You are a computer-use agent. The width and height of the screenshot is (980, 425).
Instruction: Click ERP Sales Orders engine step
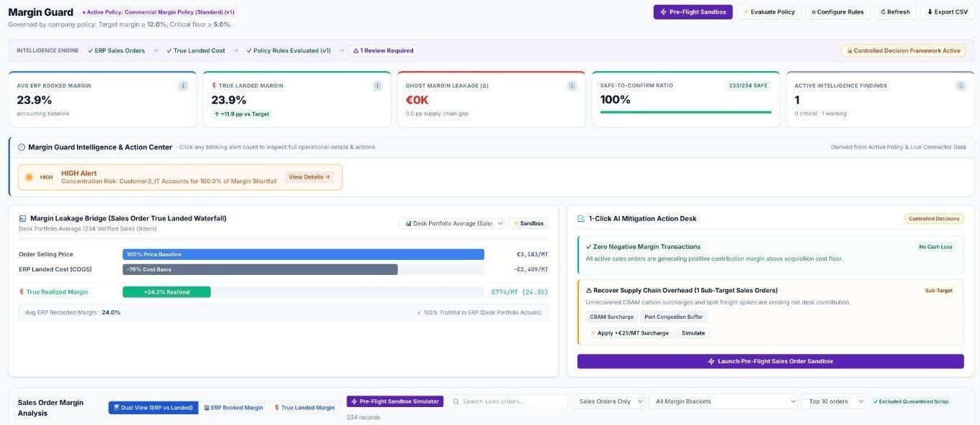pyautogui.click(x=116, y=51)
